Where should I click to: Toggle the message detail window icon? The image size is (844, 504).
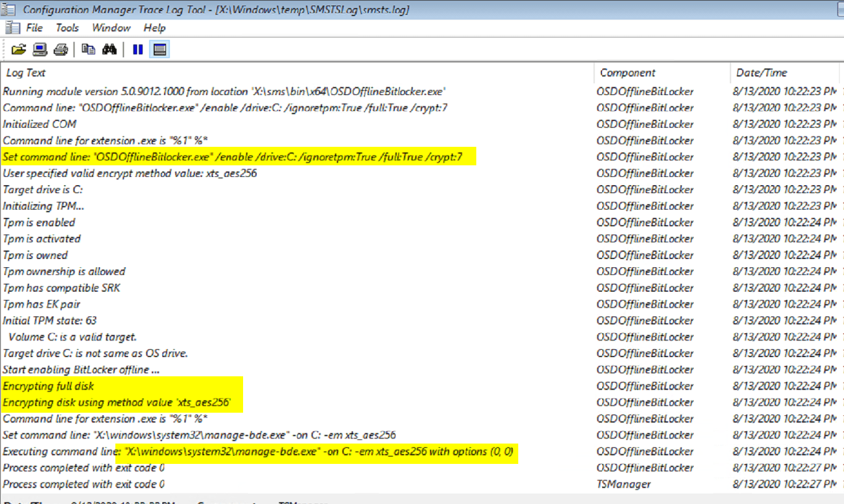(159, 50)
